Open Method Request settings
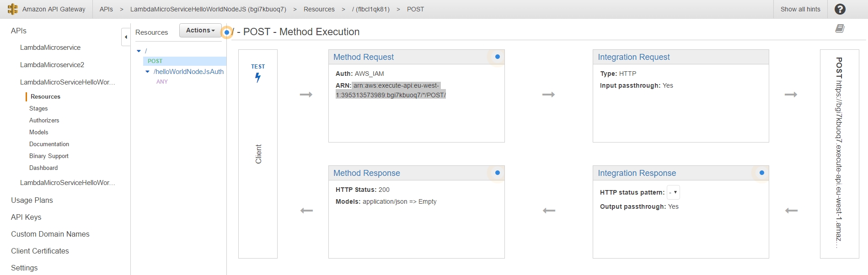868x275 pixels. click(x=364, y=57)
